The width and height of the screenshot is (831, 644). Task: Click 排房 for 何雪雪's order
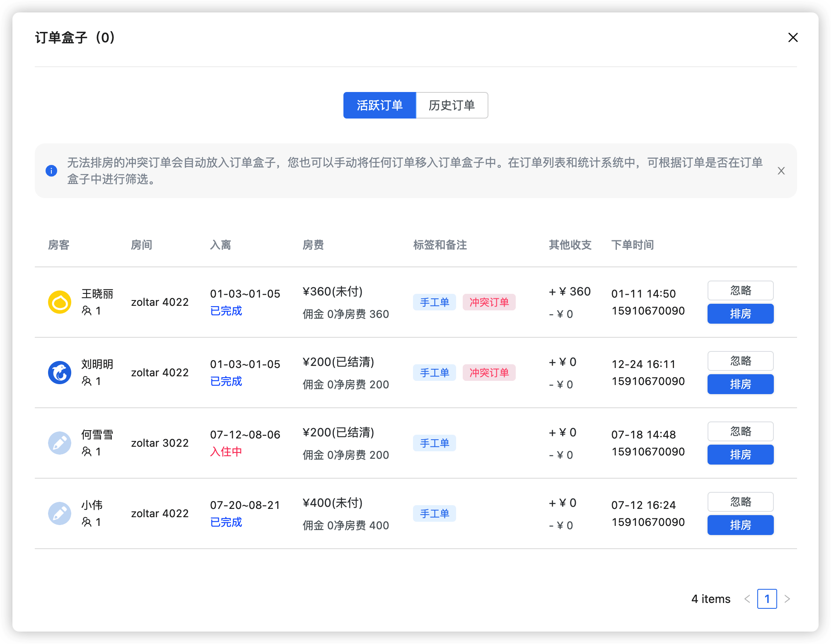(x=740, y=455)
